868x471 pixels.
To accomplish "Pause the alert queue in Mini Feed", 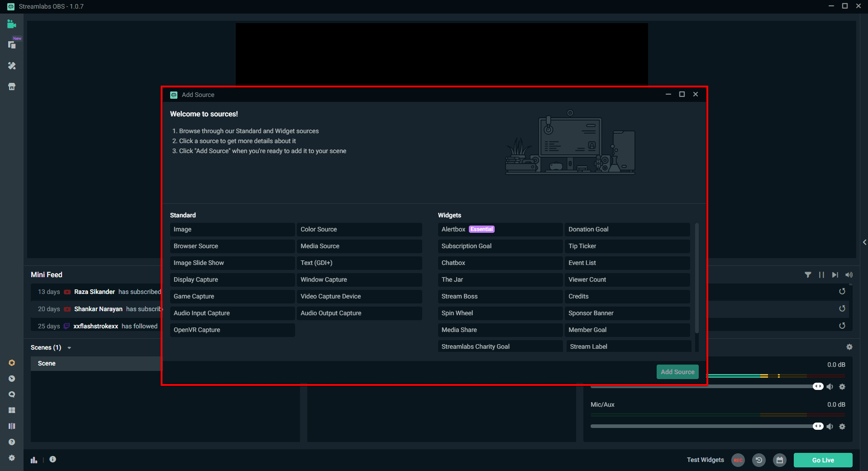I will click(x=821, y=275).
